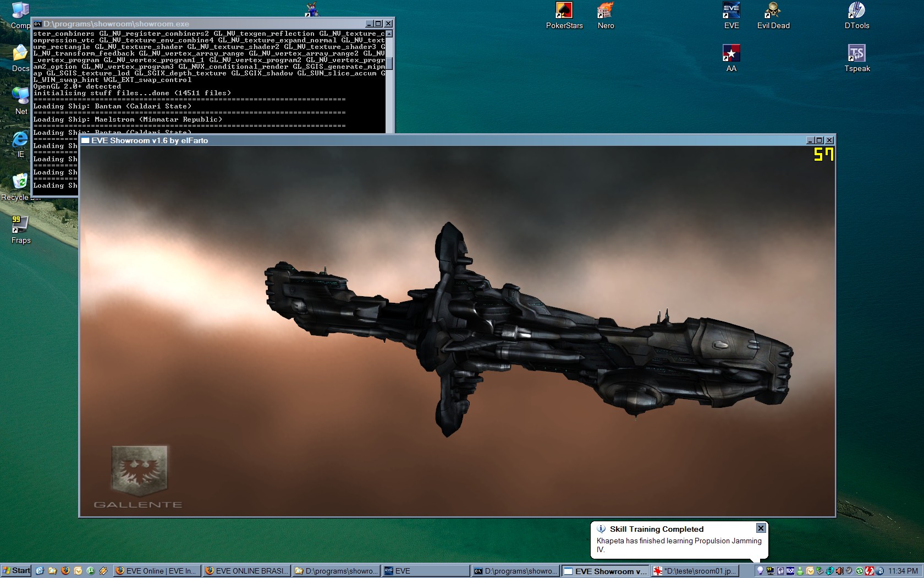Click the green messenger person tray icon

[x=800, y=571]
